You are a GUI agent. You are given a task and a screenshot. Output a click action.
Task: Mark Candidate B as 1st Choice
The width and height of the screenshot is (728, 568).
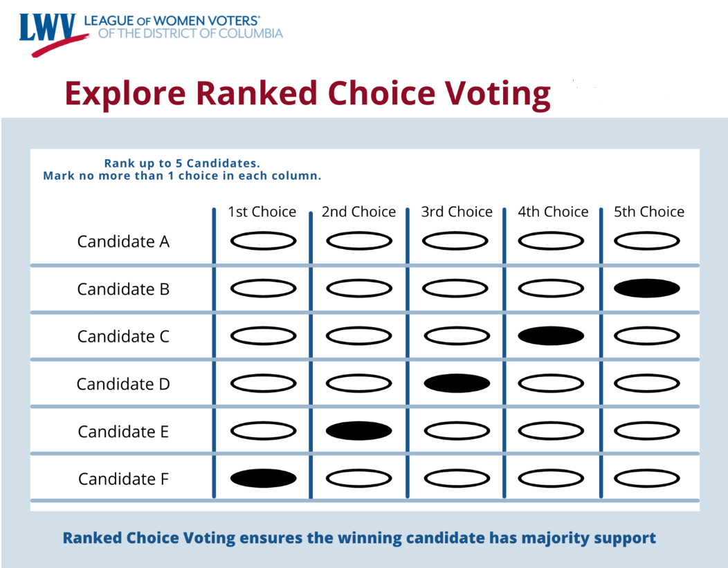click(x=263, y=288)
